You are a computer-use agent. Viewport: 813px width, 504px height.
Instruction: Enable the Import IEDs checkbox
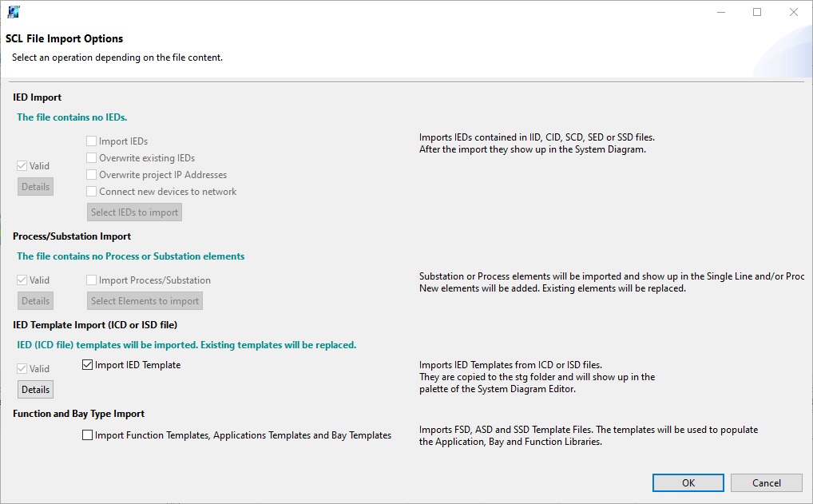(92, 141)
